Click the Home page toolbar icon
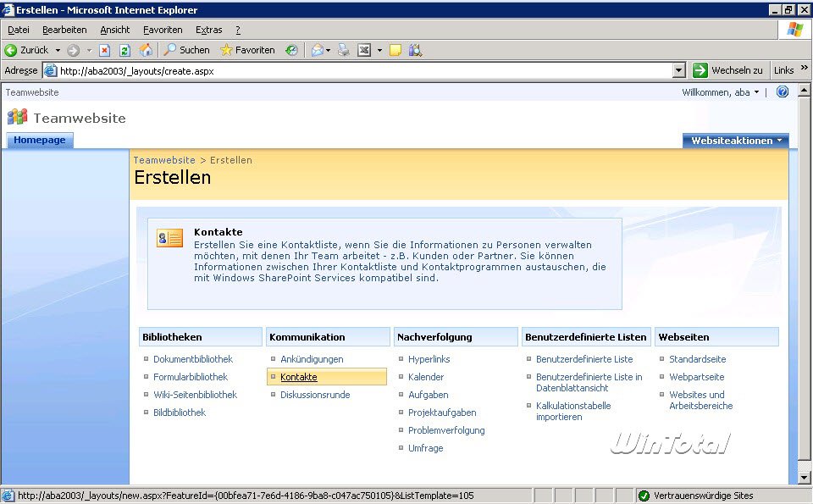This screenshot has height=504, width=813. click(146, 50)
